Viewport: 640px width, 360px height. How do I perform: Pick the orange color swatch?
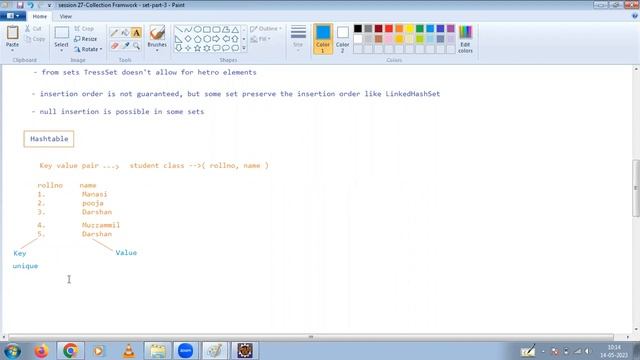399,28
